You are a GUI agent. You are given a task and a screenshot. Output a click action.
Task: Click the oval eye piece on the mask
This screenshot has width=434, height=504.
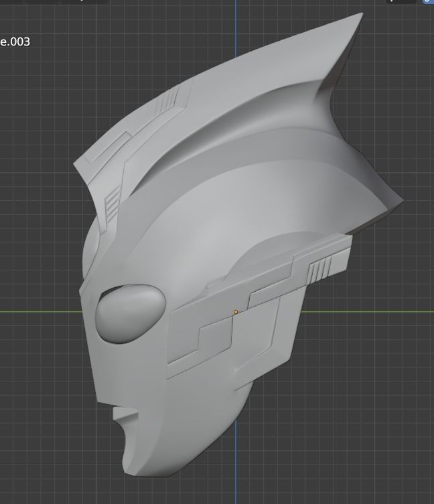coord(131,314)
